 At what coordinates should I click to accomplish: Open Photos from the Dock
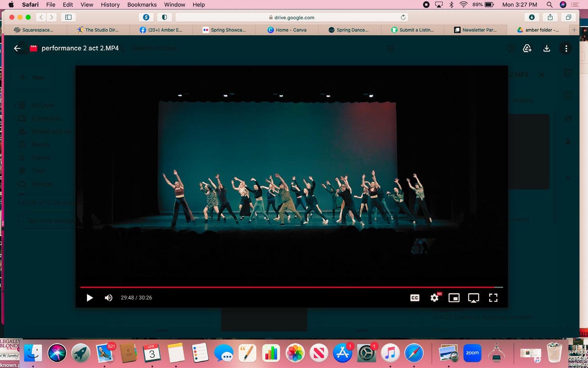pyautogui.click(x=295, y=354)
